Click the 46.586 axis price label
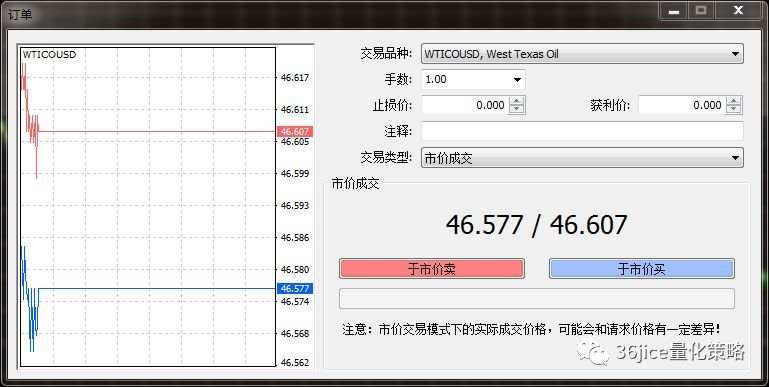Screen dimensions: 769x387 tap(295, 238)
